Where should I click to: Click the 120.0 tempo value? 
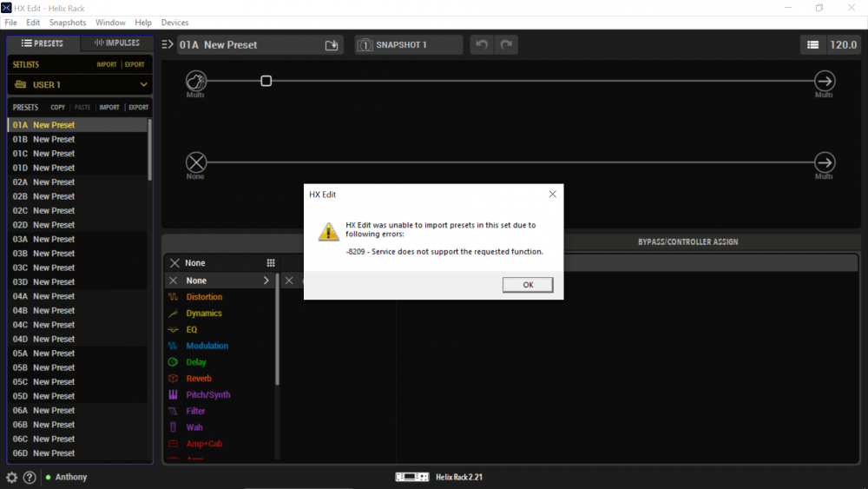click(843, 45)
